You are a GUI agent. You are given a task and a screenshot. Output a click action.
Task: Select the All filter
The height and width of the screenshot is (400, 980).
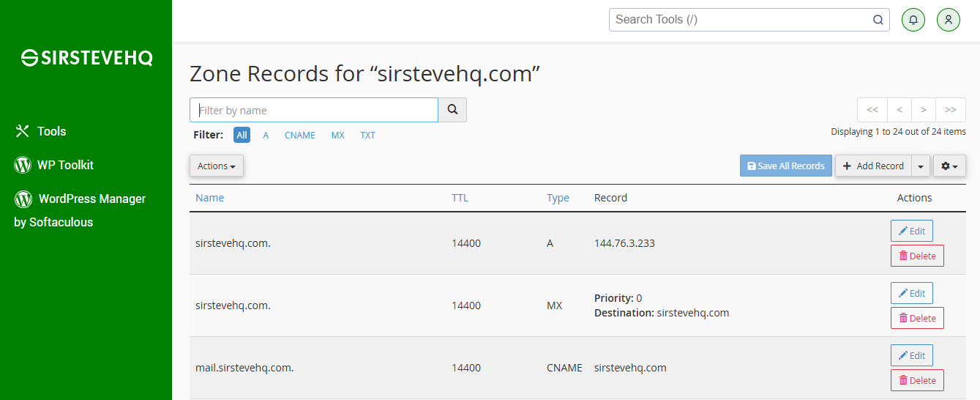[242, 135]
